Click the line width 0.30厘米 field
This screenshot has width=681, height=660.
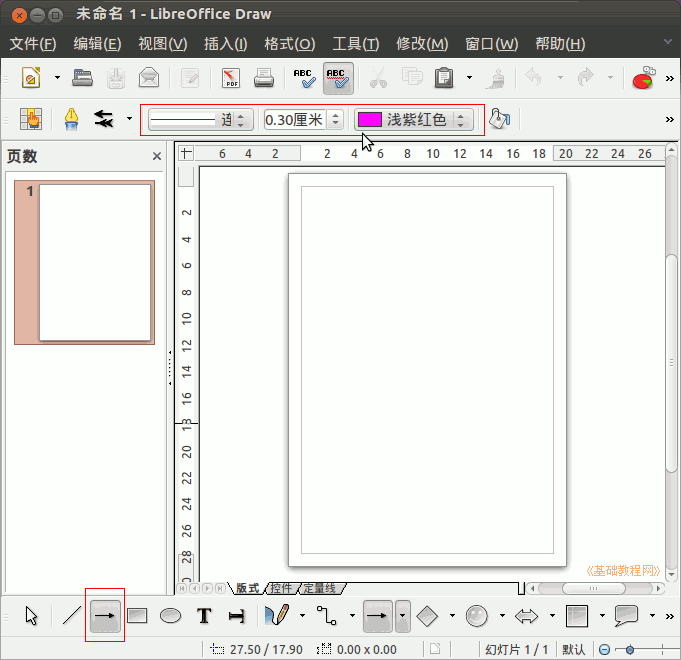point(294,120)
